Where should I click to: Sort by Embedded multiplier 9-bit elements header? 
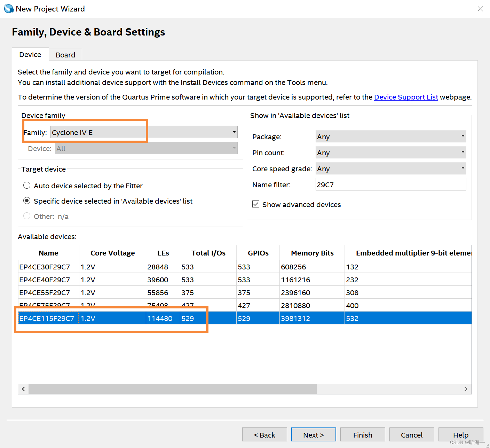coord(408,253)
